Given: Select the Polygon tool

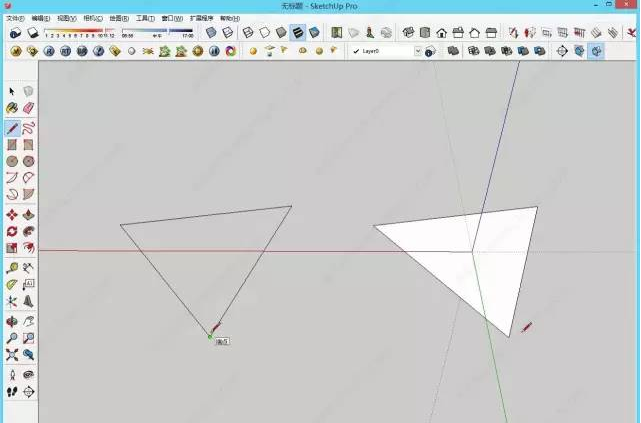Looking at the screenshot, I should click(x=28, y=161).
